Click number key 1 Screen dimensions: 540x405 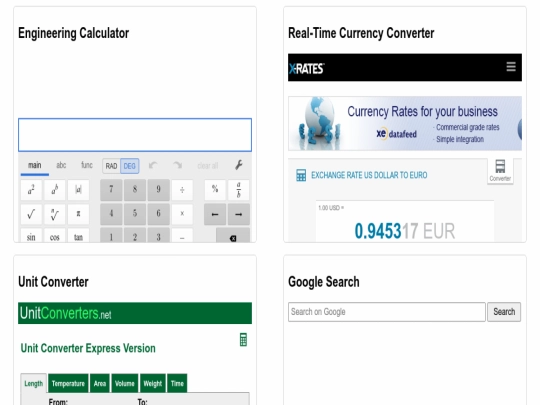[x=111, y=235]
